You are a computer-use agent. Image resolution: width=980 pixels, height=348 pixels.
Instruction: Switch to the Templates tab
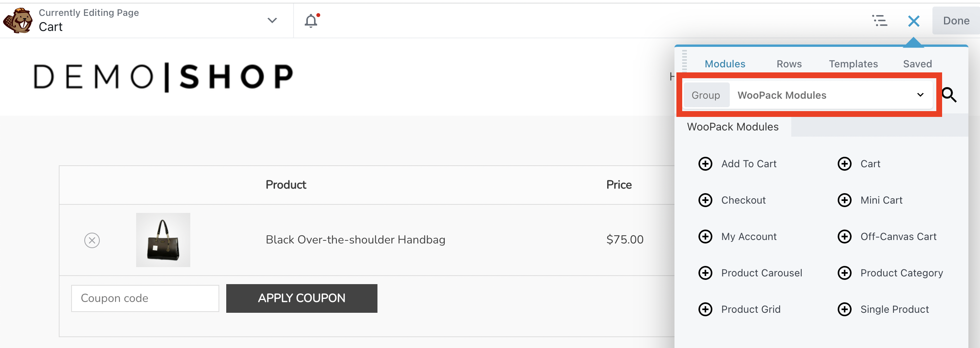tap(853, 63)
